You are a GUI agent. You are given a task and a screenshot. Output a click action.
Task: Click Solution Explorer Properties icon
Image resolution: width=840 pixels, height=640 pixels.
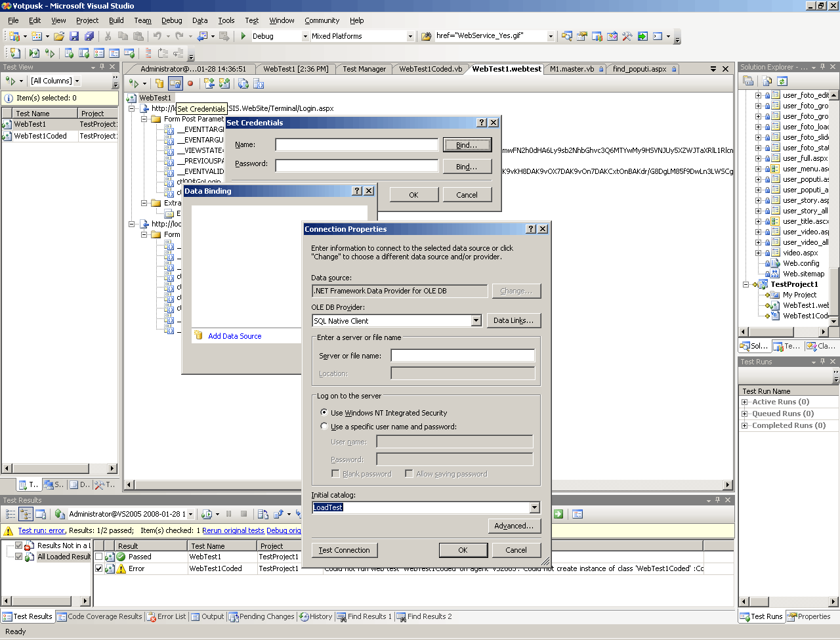point(747,81)
